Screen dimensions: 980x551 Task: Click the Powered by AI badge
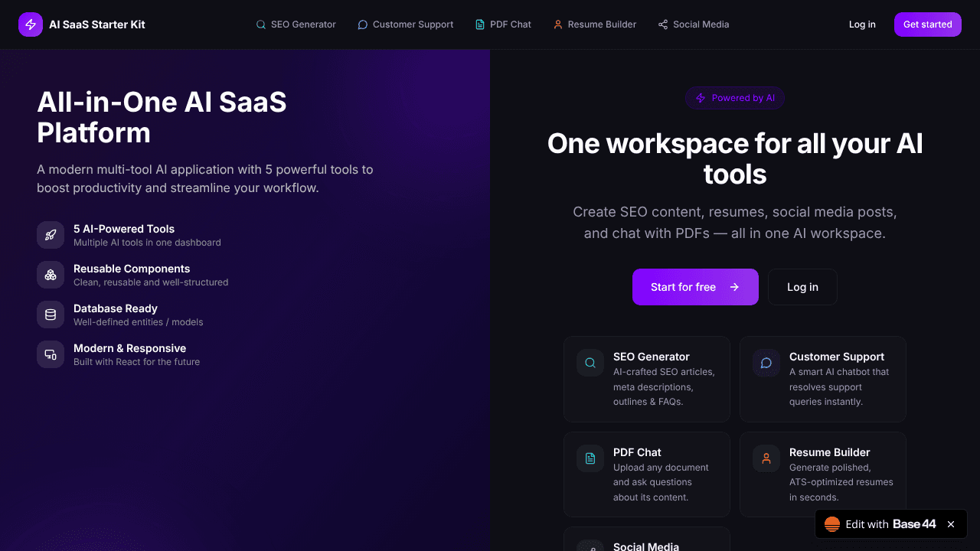pyautogui.click(x=735, y=98)
